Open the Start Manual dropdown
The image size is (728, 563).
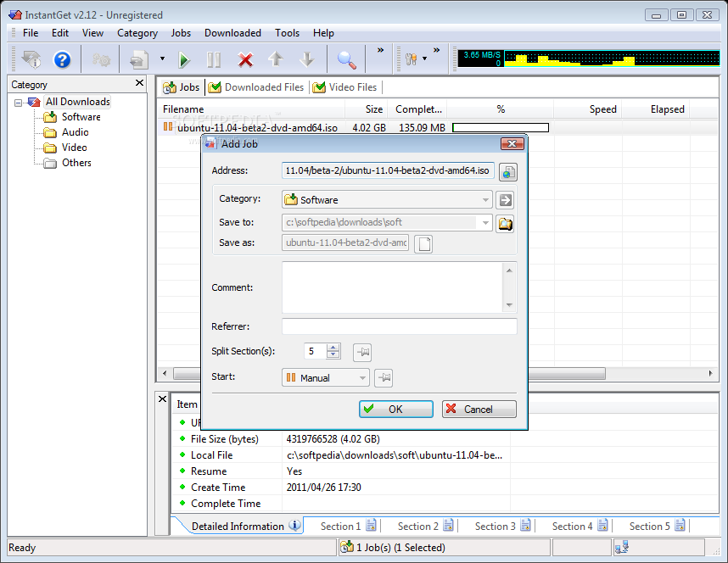pos(326,378)
